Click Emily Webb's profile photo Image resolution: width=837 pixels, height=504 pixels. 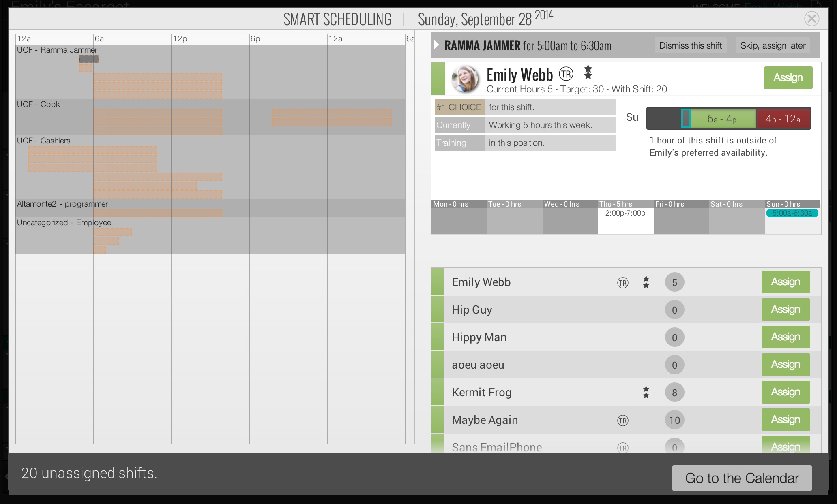[x=465, y=78]
